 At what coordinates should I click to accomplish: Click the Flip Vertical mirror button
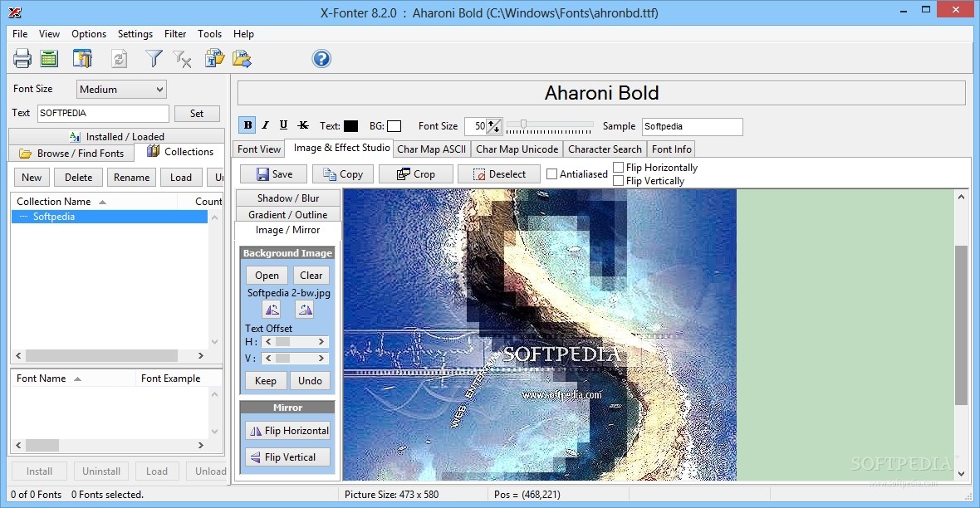click(288, 457)
